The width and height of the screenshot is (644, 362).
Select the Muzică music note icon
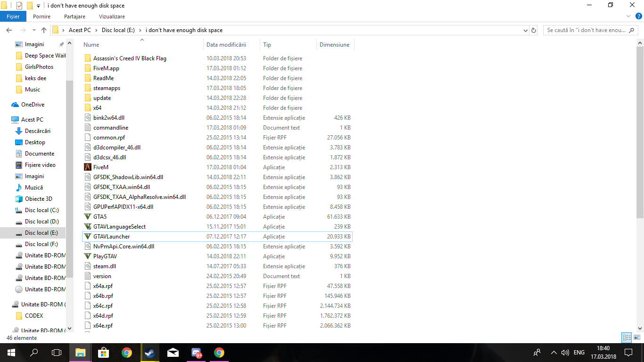[19, 188]
